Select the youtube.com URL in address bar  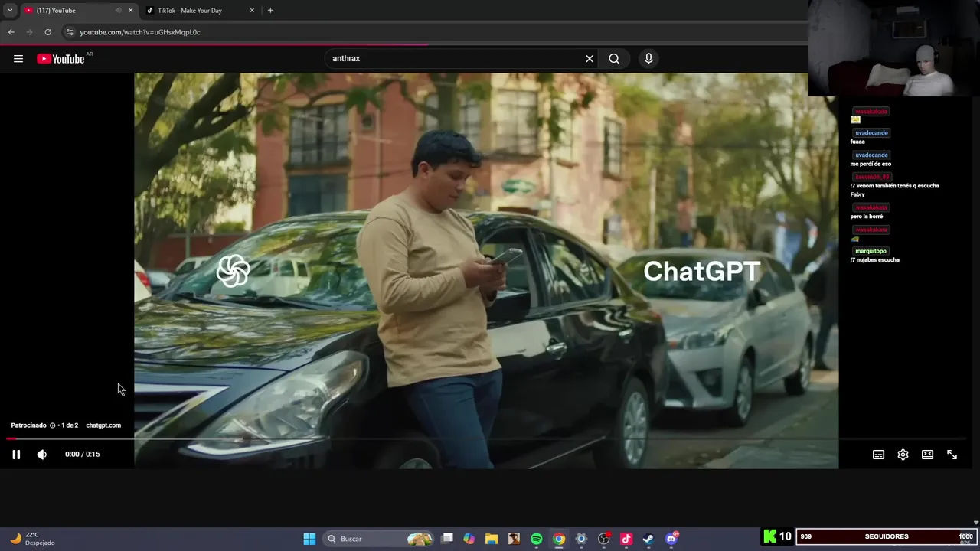click(140, 32)
